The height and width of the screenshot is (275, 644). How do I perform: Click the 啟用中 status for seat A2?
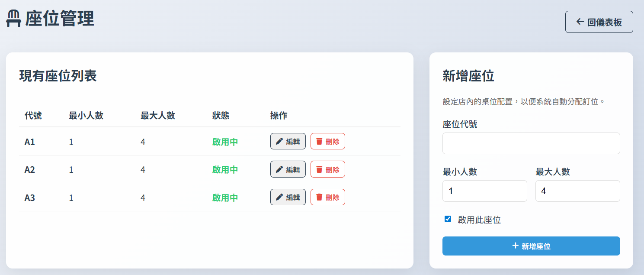[225, 169]
